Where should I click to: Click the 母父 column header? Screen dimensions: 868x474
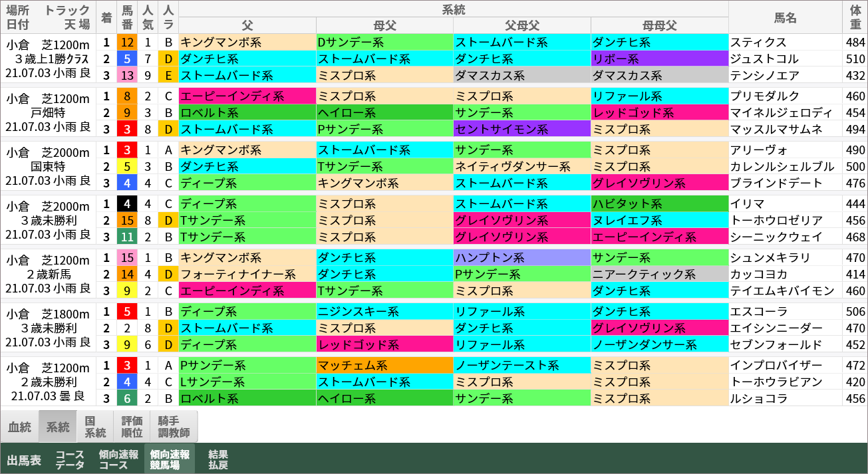[x=385, y=25]
